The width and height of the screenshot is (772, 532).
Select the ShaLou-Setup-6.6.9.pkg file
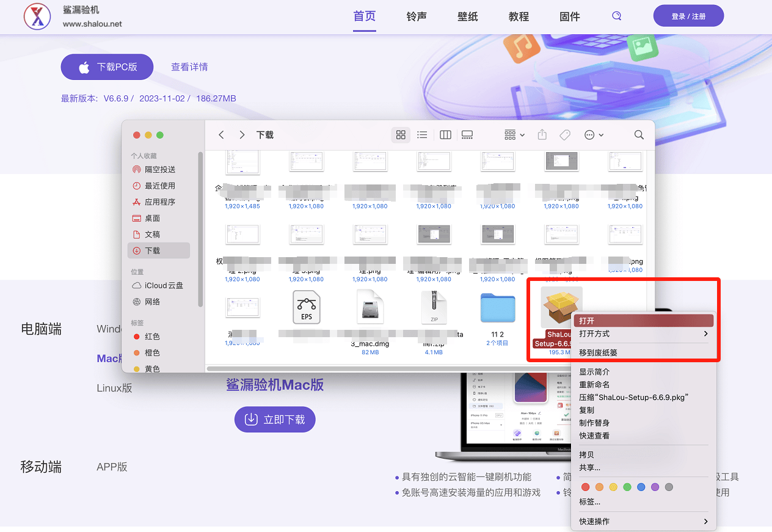pos(561,307)
